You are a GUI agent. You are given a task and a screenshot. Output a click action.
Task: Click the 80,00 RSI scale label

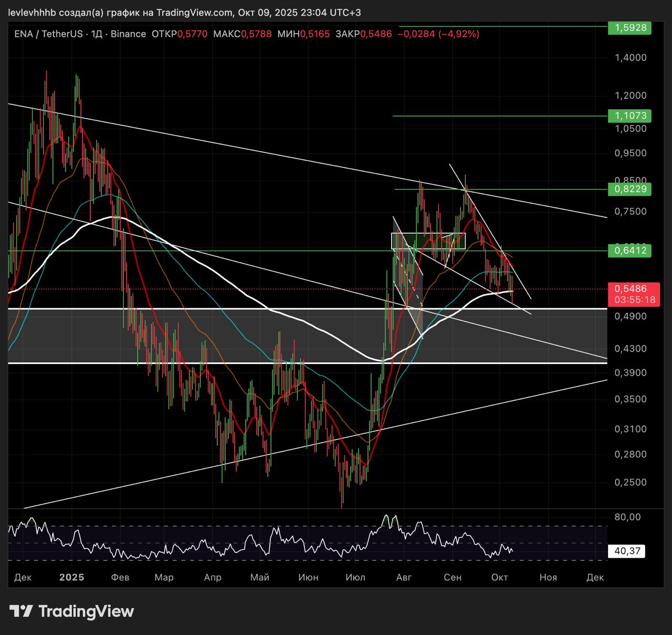(x=627, y=517)
